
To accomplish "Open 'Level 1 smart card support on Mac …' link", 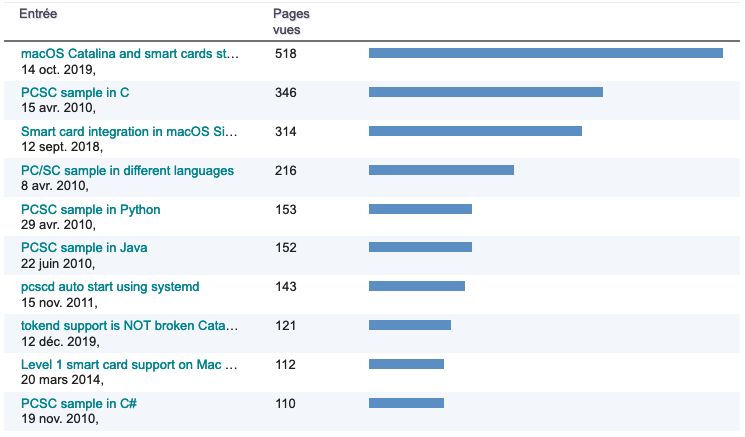I will click(129, 365).
